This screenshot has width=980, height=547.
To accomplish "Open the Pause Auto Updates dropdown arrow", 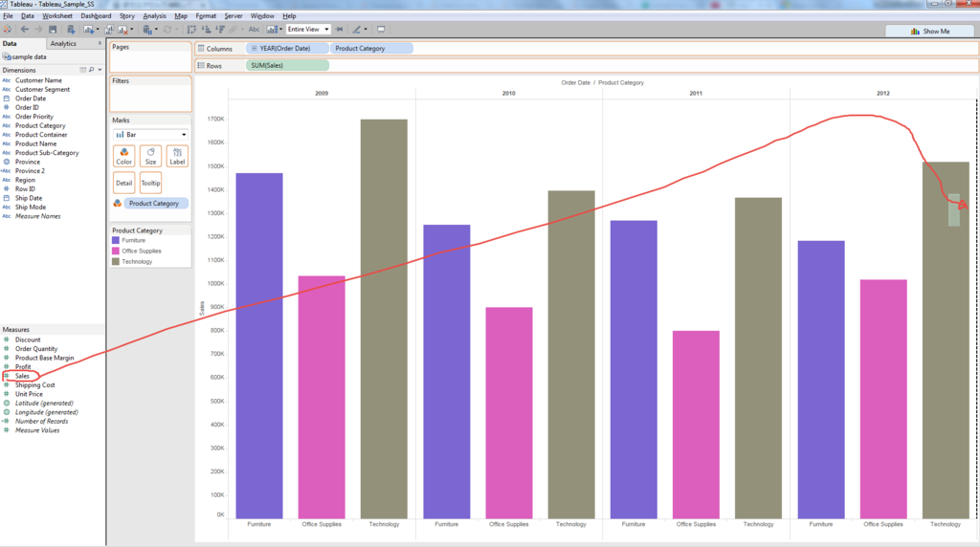I will click(156, 30).
